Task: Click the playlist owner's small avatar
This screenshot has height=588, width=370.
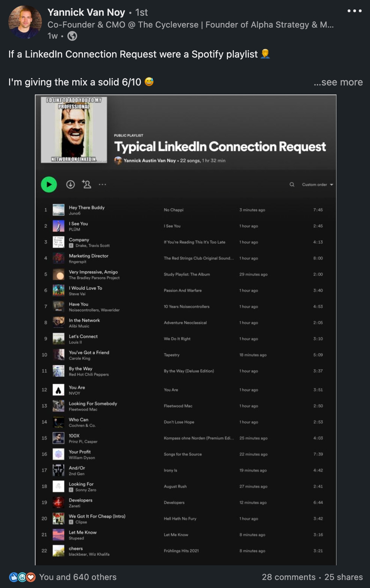Action: pos(118,160)
